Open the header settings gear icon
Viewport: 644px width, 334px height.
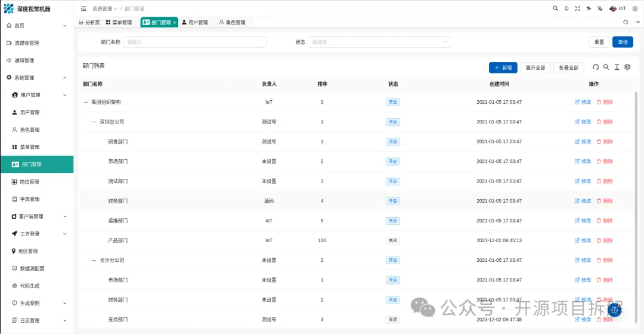[x=634, y=8]
